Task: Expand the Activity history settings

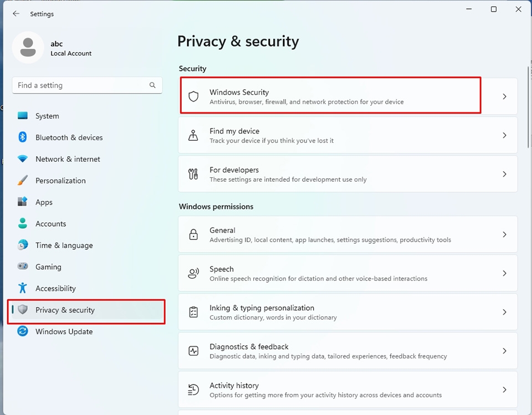Action: pyautogui.click(x=347, y=389)
